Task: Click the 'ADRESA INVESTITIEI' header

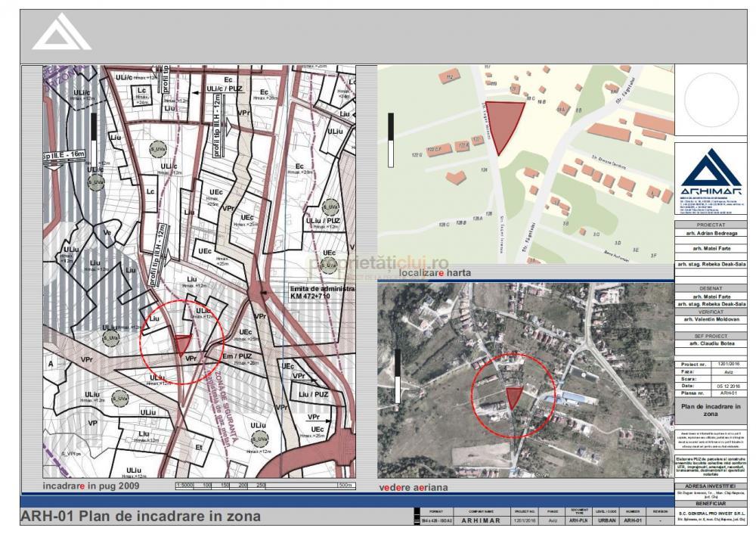Action: coord(710,486)
